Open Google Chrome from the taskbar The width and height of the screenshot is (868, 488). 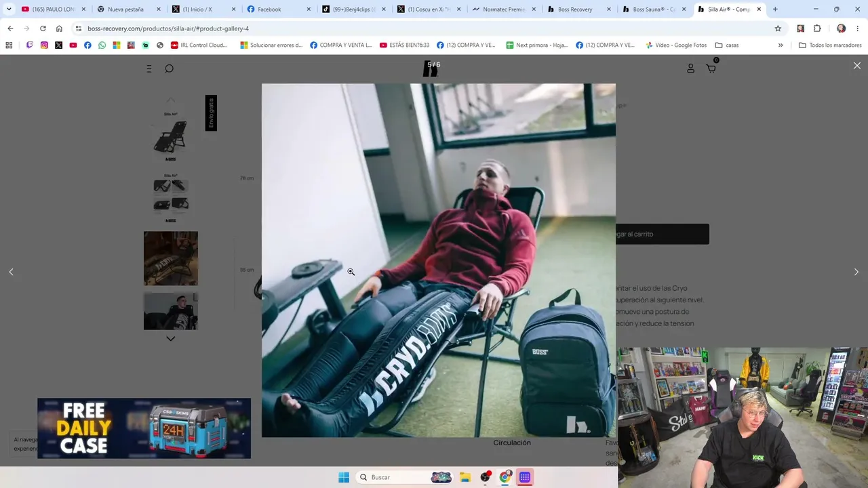505,477
